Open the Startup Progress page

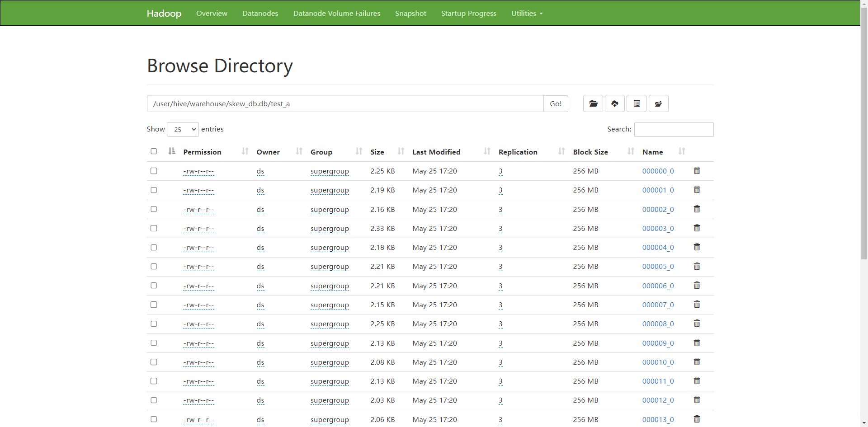(468, 14)
